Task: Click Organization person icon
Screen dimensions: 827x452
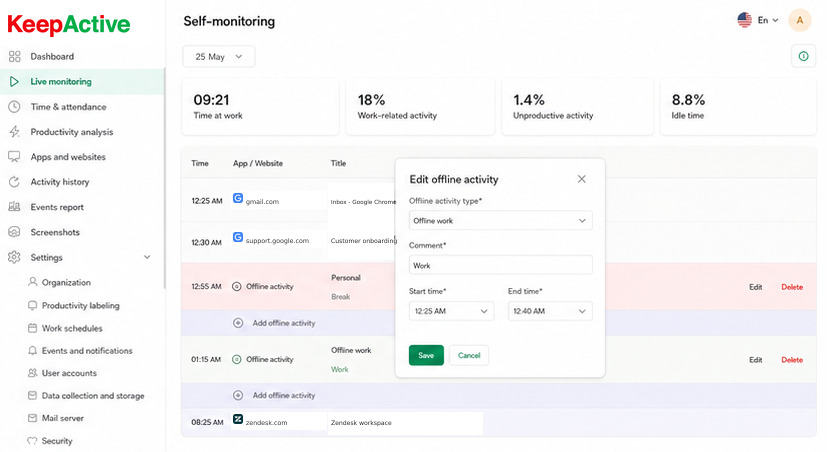Action: (33, 282)
